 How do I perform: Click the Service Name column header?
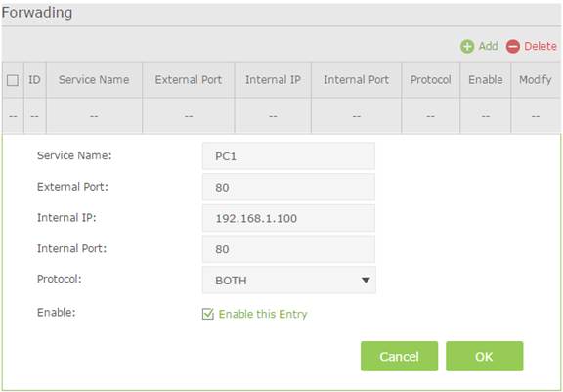pos(94,80)
